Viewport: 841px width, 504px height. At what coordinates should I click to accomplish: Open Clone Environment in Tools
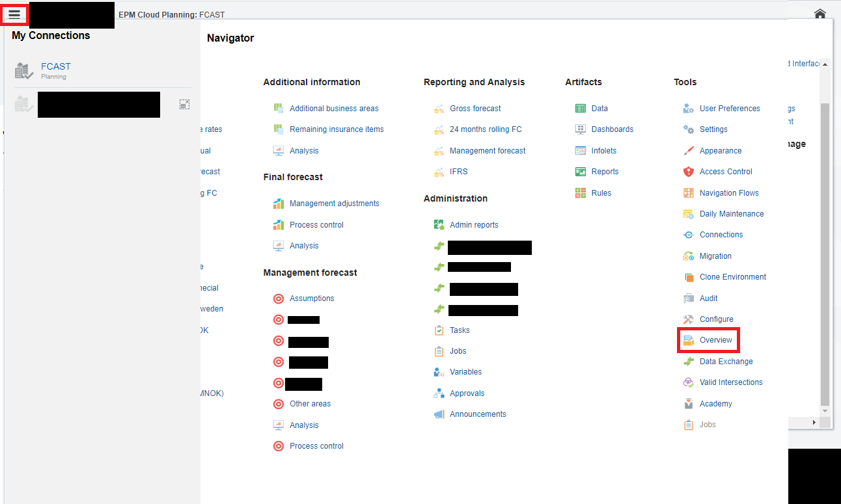point(733,277)
